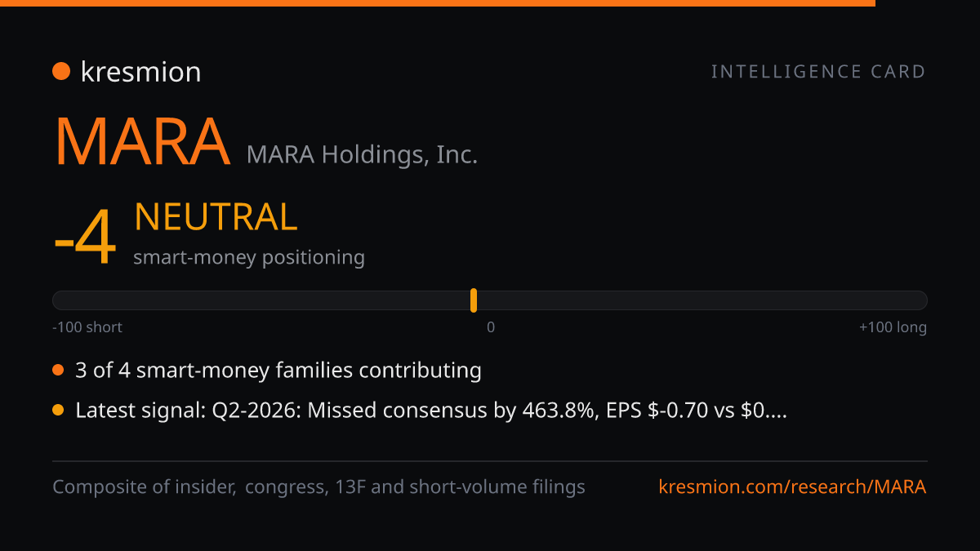Click the +100 long gauge label
Image resolution: width=980 pixels, height=551 pixels.
click(x=893, y=327)
